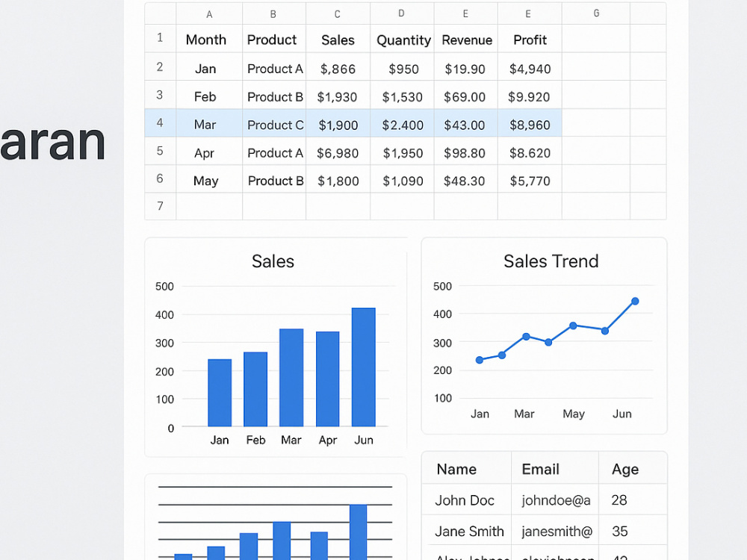Click the $69.00 revenue cell
Viewport: 747px width, 560px height.
(x=466, y=96)
